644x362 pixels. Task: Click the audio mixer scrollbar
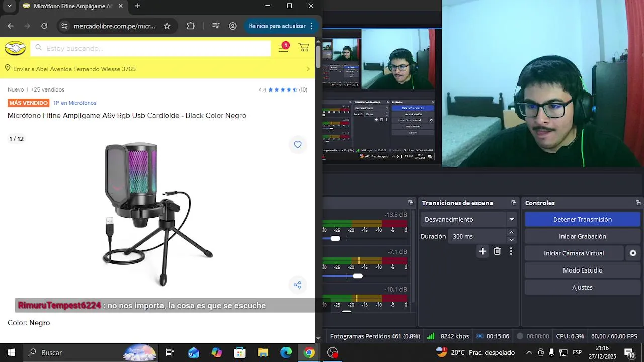pyautogui.click(x=412, y=256)
